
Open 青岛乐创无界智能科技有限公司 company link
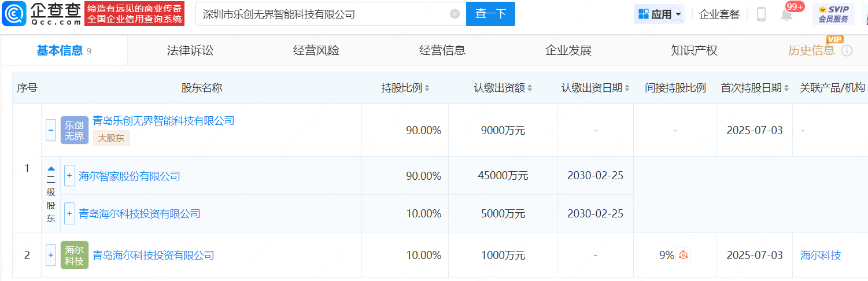click(x=164, y=121)
